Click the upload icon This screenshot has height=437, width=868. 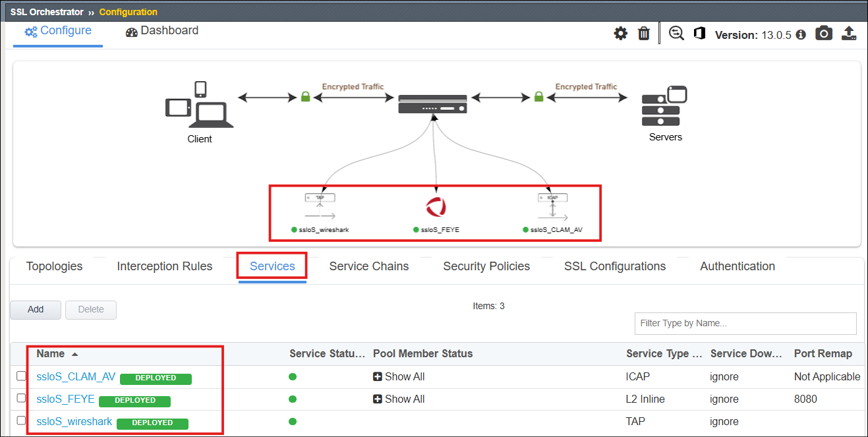pos(850,34)
